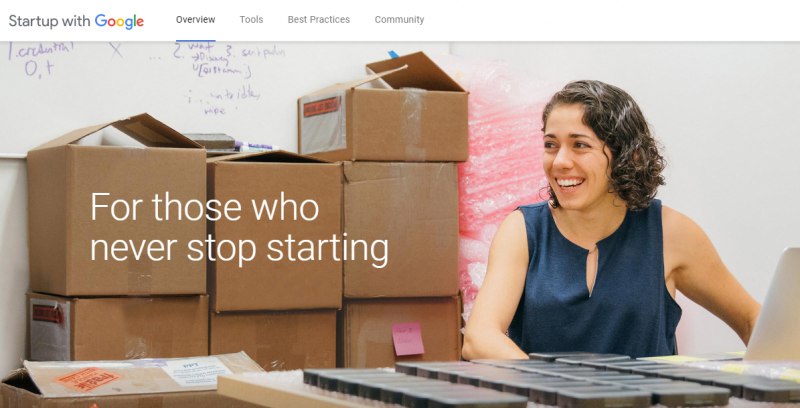Click the orange fragile sticker on package
800x408 pixels.
point(88,379)
